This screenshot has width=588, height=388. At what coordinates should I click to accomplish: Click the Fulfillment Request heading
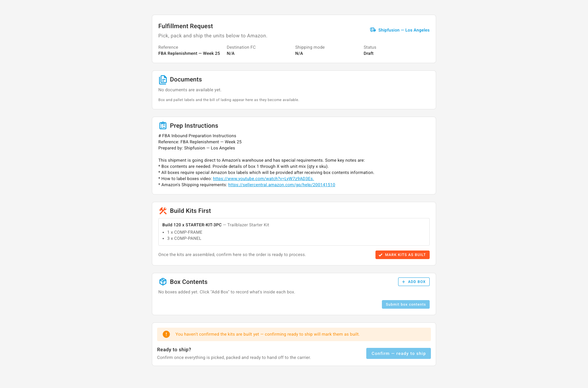coord(186,26)
